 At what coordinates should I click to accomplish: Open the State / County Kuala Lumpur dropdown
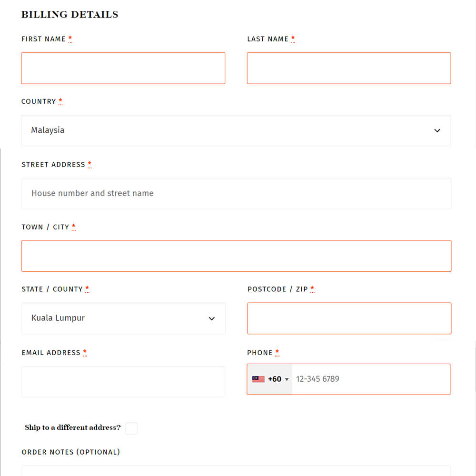(123, 318)
